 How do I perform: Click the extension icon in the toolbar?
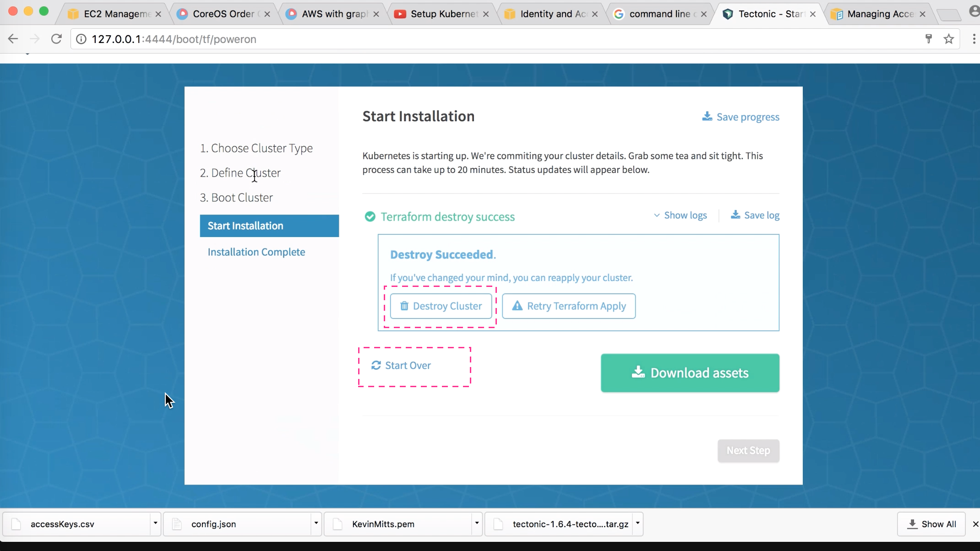click(928, 39)
